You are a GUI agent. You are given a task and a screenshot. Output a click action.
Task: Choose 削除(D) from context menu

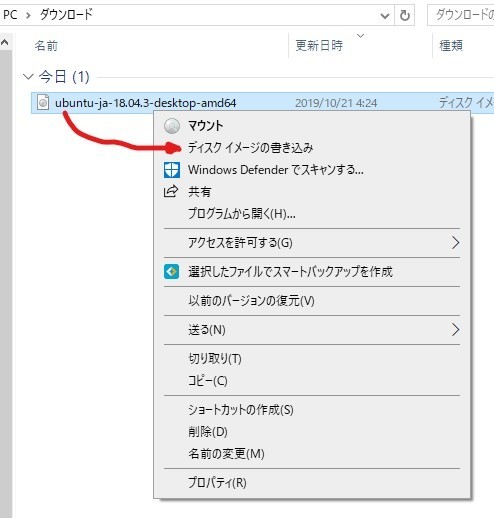[312, 432]
